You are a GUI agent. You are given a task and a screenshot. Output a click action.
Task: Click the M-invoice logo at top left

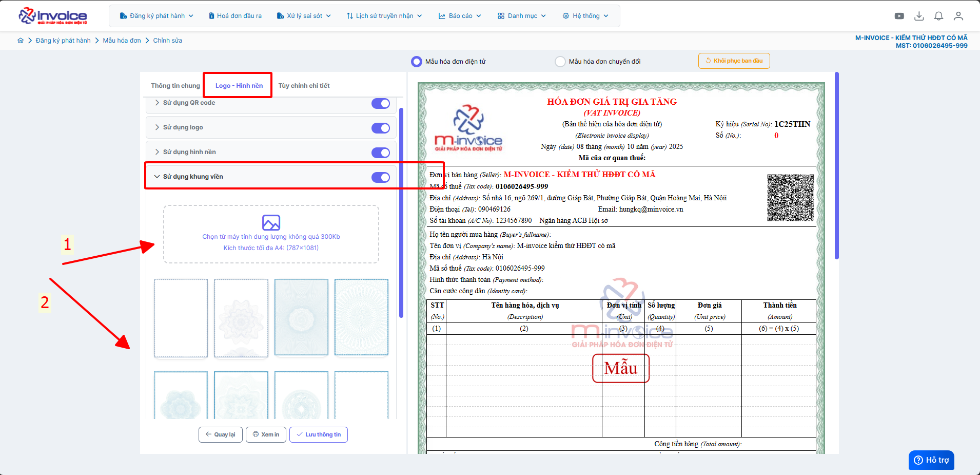pyautogui.click(x=53, y=16)
